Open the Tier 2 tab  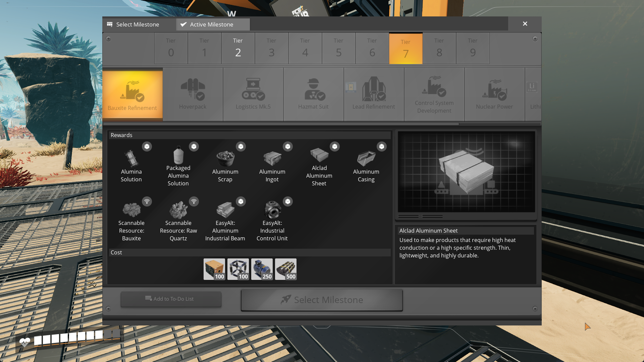[x=238, y=48]
